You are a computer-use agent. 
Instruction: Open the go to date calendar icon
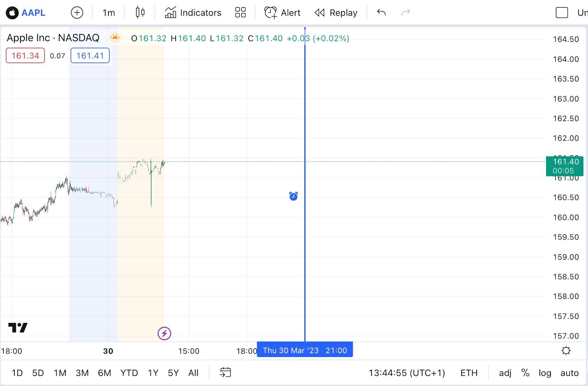coord(225,372)
